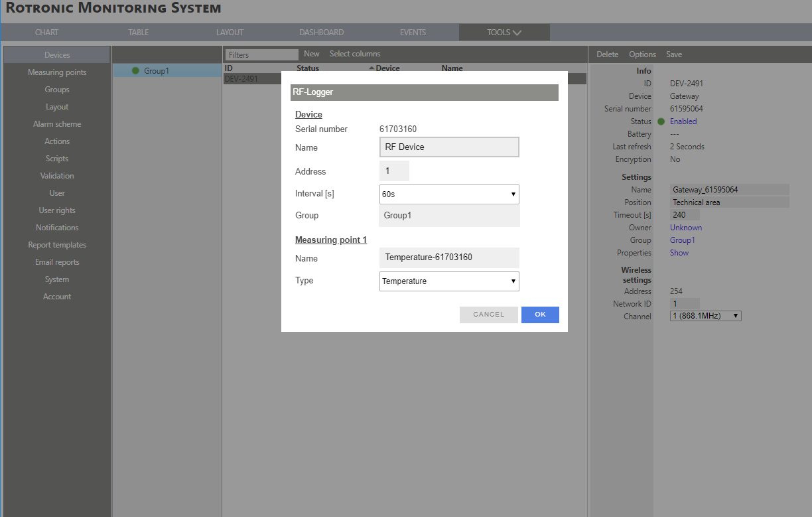
Task: Open Notifications in the sidebar
Action: point(57,228)
